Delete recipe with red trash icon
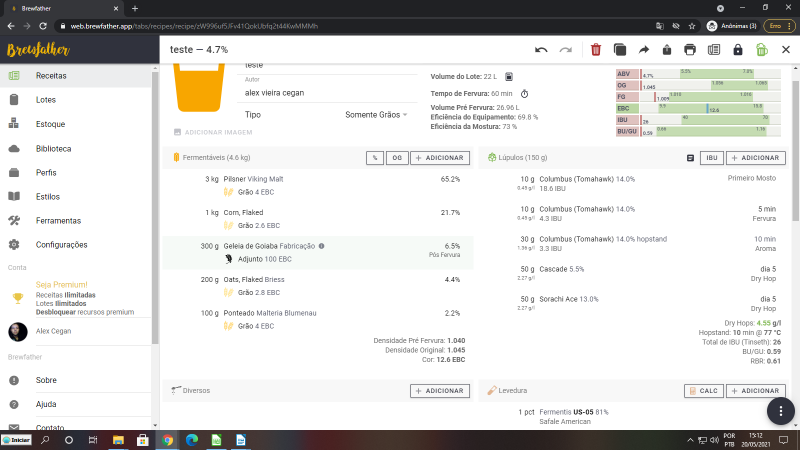Image resolution: width=800 pixels, height=450 pixels. [x=595, y=50]
